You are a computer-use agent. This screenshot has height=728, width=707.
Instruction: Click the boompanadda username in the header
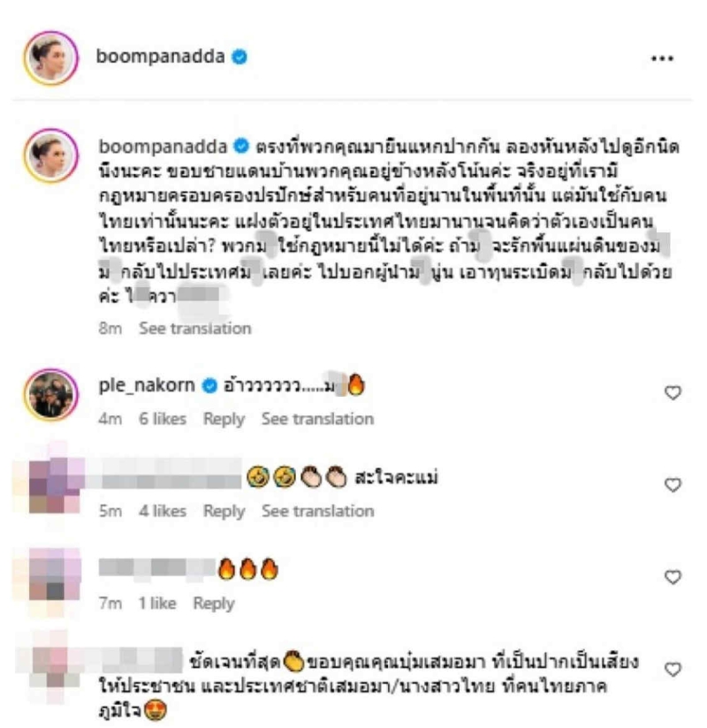tap(160, 57)
